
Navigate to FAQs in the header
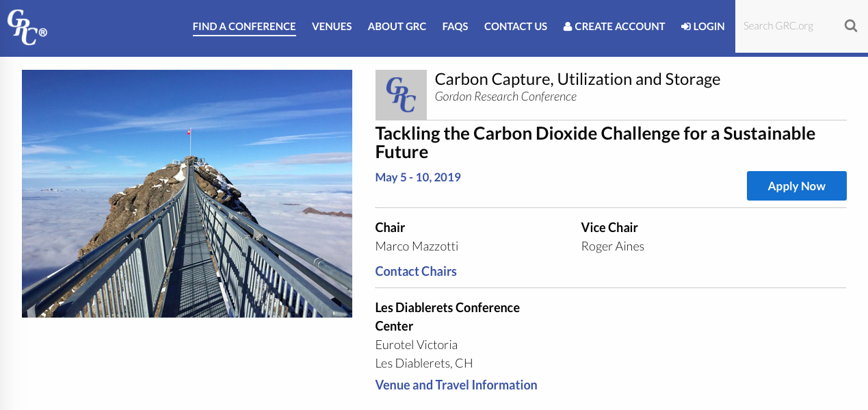point(455,27)
